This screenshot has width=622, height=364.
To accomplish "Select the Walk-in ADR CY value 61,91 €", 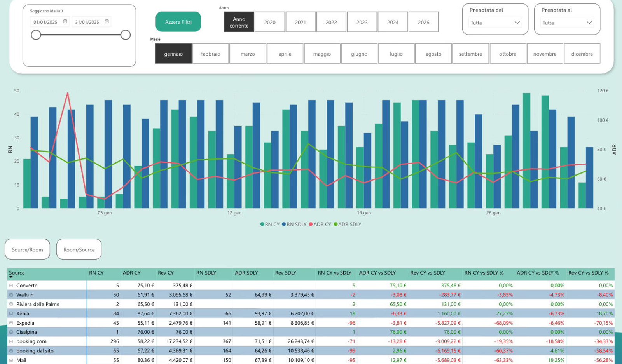I will pyautogui.click(x=146, y=295).
